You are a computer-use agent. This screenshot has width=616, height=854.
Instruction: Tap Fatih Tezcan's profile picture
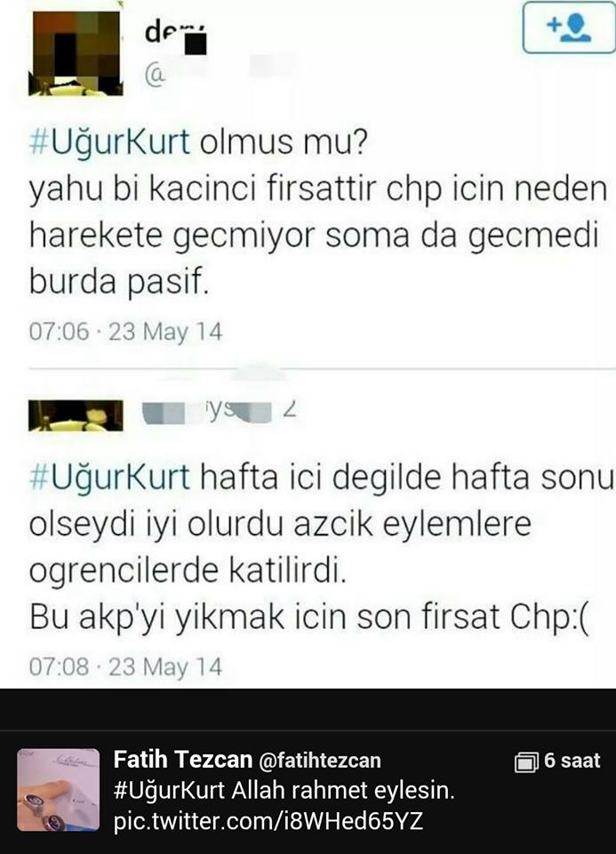(59, 790)
